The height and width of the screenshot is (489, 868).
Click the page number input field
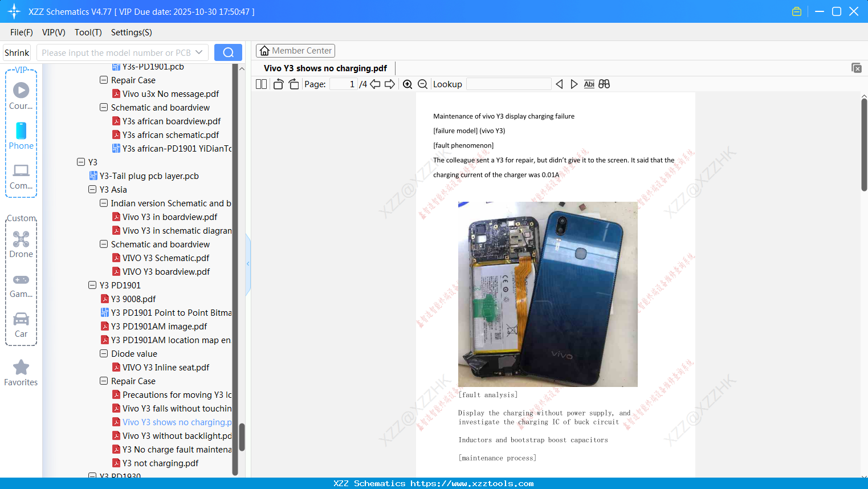coord(345,84)
